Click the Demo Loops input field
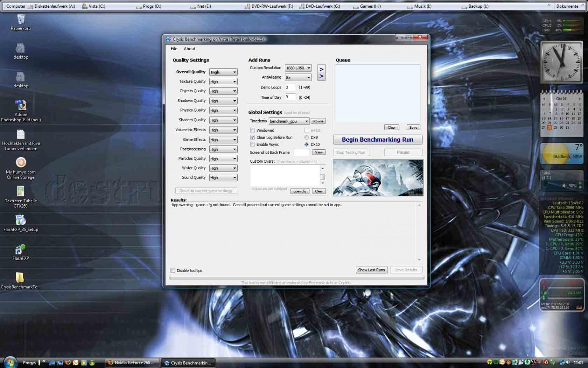The height and width of the screenshot is (368, 588). (290, 87)
